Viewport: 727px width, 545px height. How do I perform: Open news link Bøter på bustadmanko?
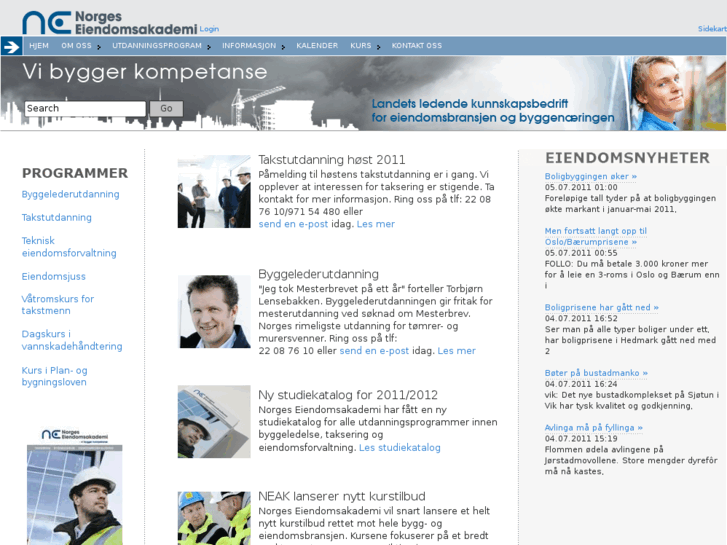(x=596, y=373)
